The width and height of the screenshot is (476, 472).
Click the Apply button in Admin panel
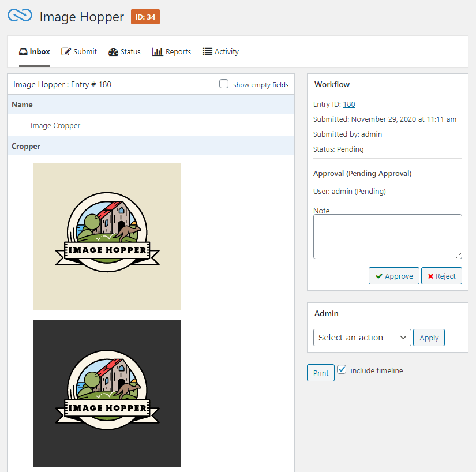click(x=429, y=338)
